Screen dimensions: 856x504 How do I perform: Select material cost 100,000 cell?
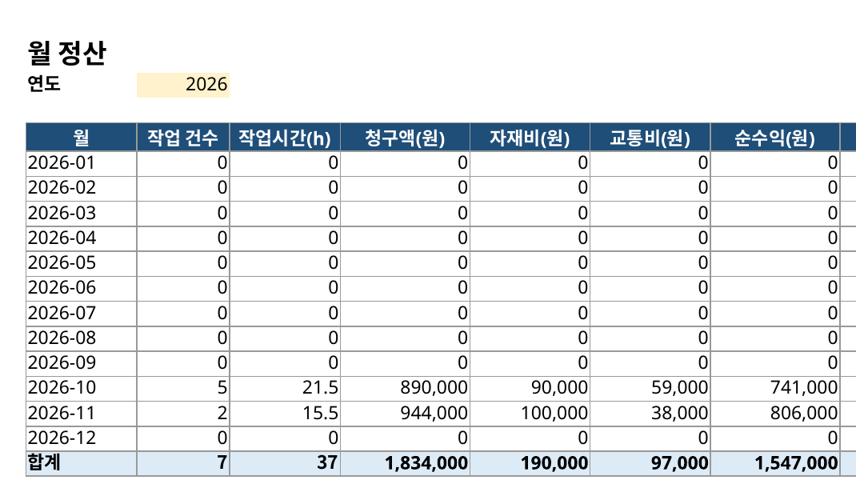(x=530, y=414)
